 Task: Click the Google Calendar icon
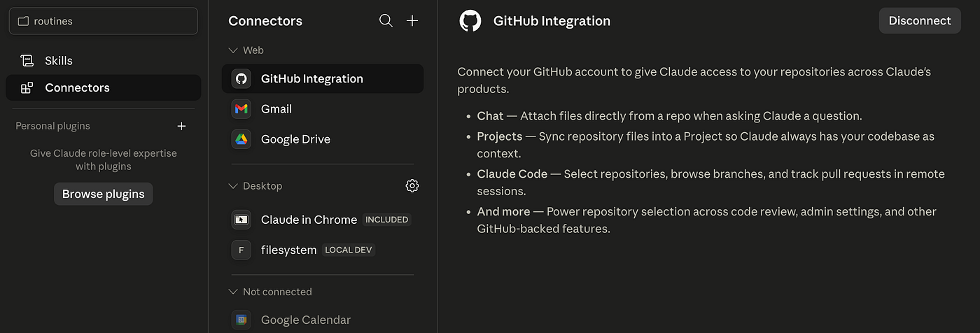click(241, 320)
